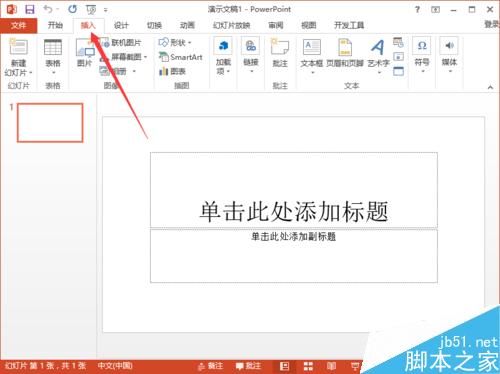Click the New Slide (新建幻灯片) icon
500x374 pixels.
18,47
